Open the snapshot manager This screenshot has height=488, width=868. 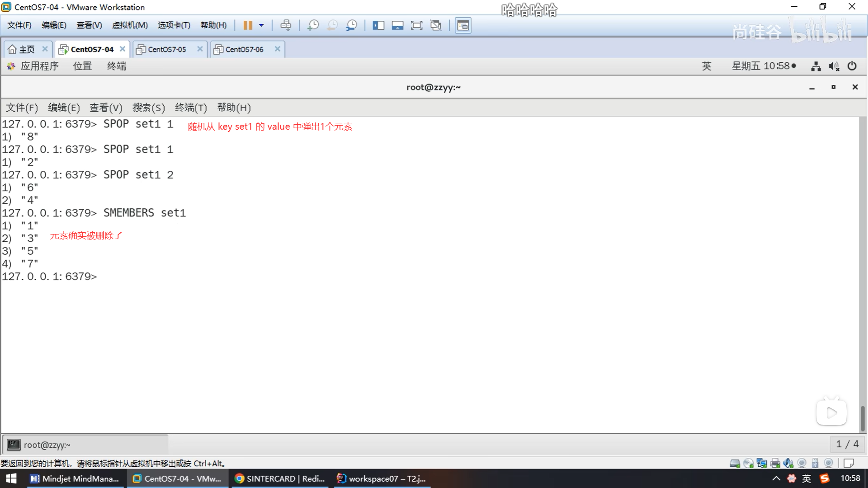point(351,25)
